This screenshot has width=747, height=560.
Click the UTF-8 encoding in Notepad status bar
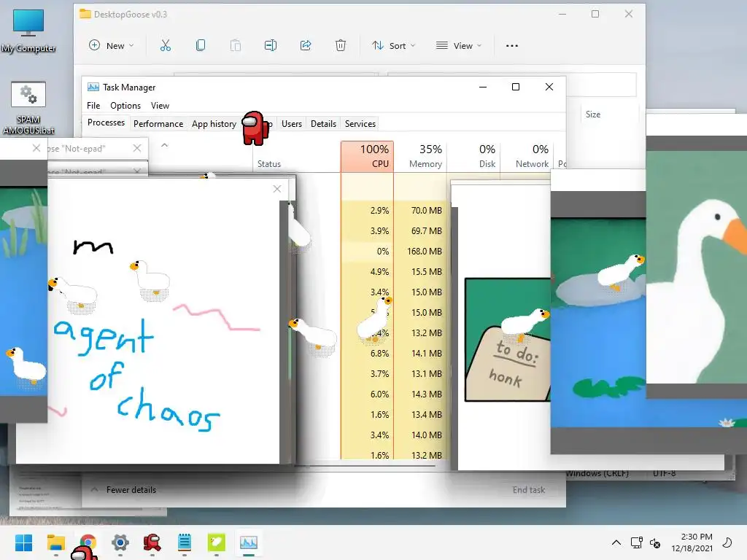coord(664,473)
